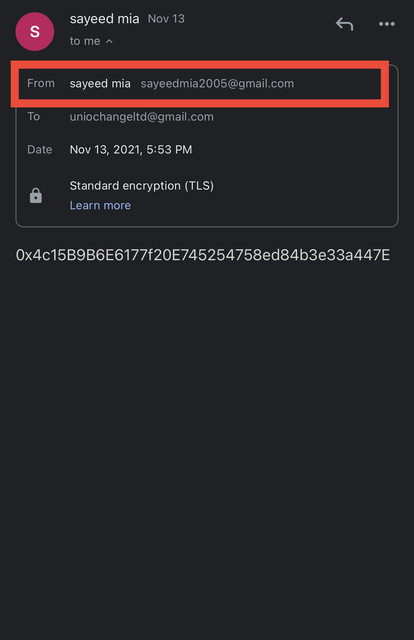Click the From field label
This screenshot has height=640, width=414.
[41, 83]
